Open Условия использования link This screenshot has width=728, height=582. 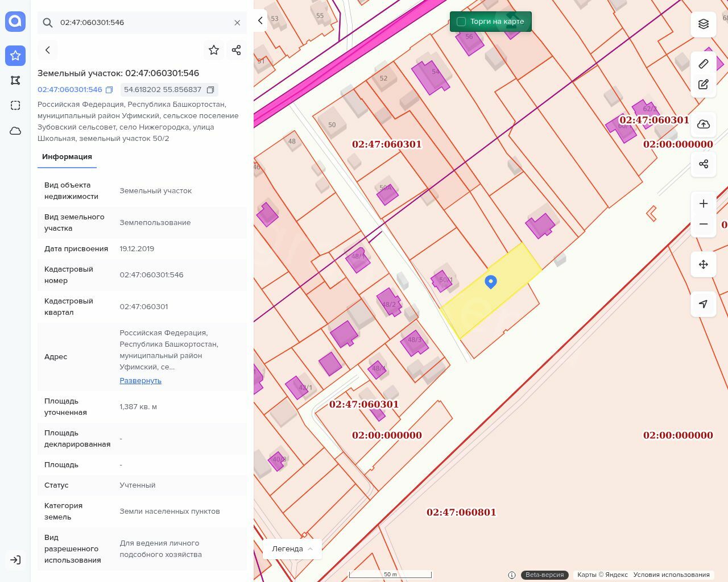point(671,575)
